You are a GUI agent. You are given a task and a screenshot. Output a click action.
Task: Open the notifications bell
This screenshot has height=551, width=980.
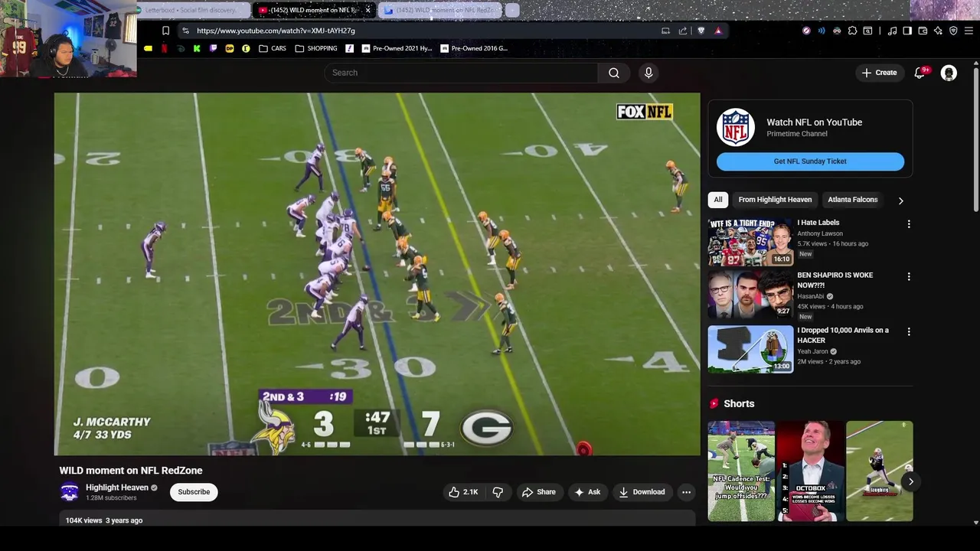coord(920,73)
